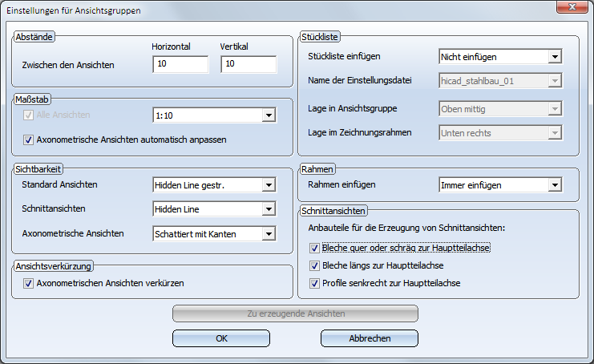Screen dimensions: 594x364
Task: Toggle Bleche quer oder schräg zur Hauptteilachse
Action: (x=314, y=249)
